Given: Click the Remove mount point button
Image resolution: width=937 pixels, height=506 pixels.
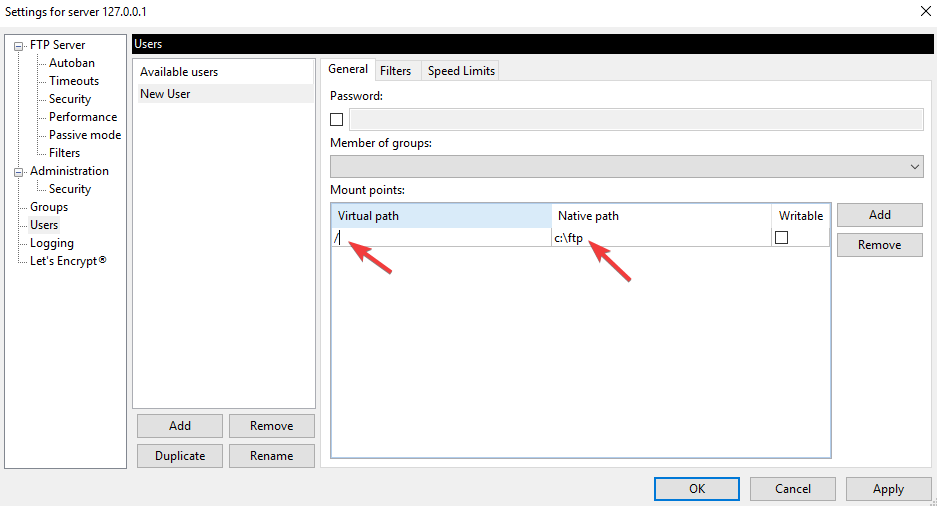Looking at the screenshot, I should coord(880,245).
